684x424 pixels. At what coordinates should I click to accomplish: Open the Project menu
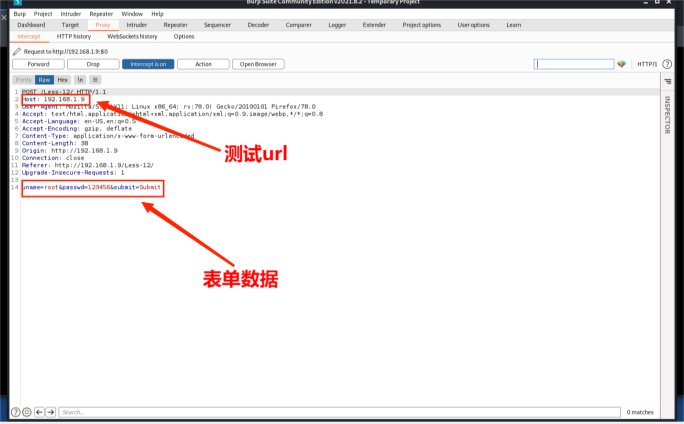point(43,14)
